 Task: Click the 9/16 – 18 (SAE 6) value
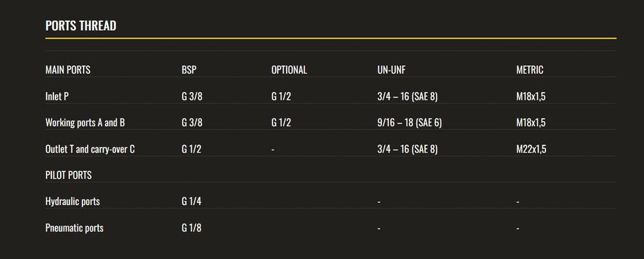(410, 122)
